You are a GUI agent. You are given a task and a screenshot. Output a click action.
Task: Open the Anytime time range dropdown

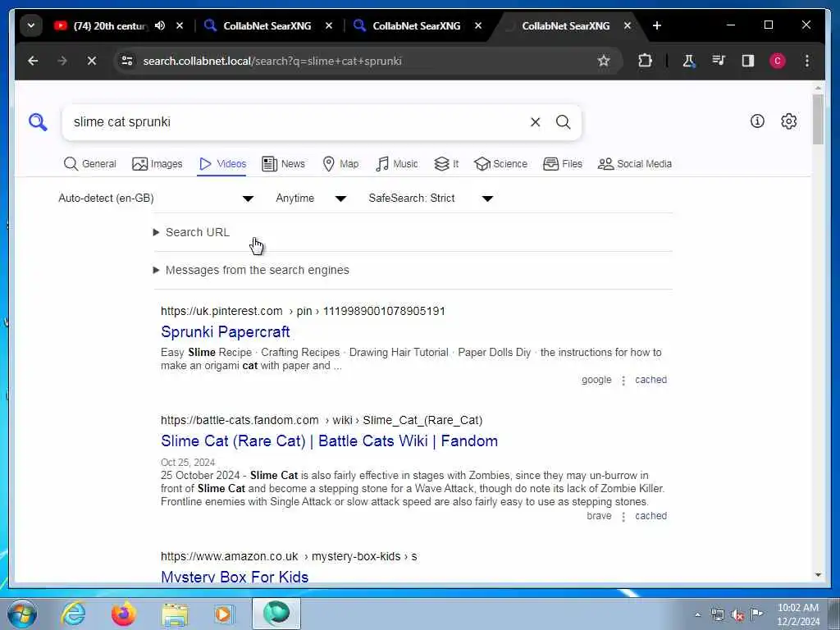click(x=311, y=199)
